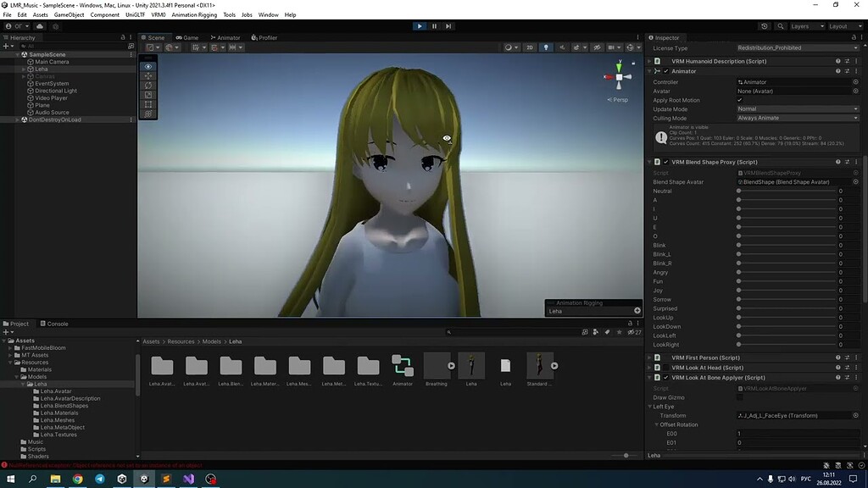The width and height of the screenshot is (868, 488).
Task: Toggle 2D mode in the Scene view
Action: pos(530,47)
